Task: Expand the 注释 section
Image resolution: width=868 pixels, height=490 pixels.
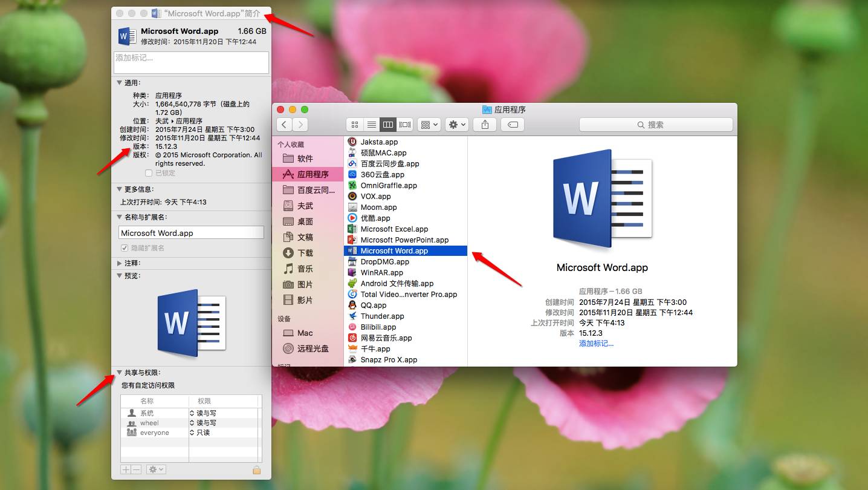Action: click(x=119, y=263)
